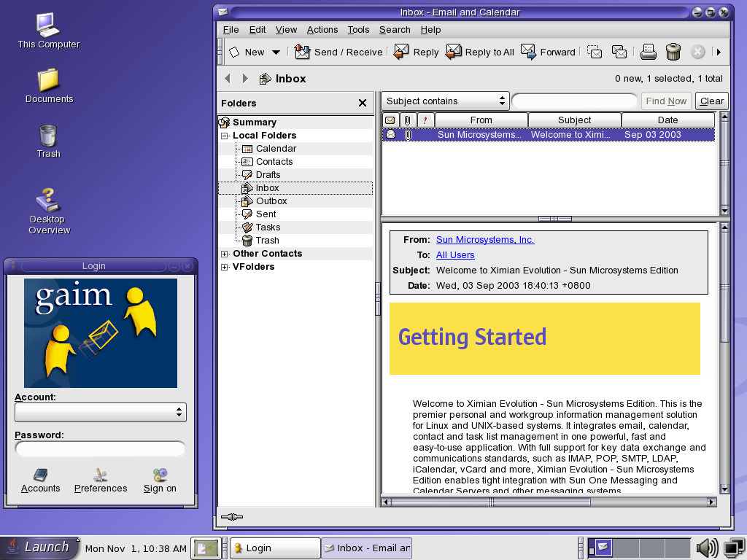Expand the Other Contacts node
This screenshot has height=560, width=747.
(x=225, y=254)
